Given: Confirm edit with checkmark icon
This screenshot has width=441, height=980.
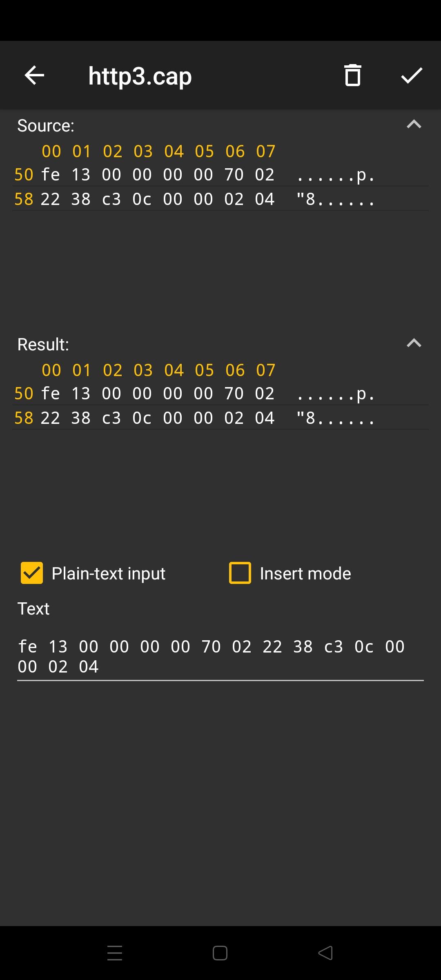Looking at the screenshot, I should (x=412, y=76).
